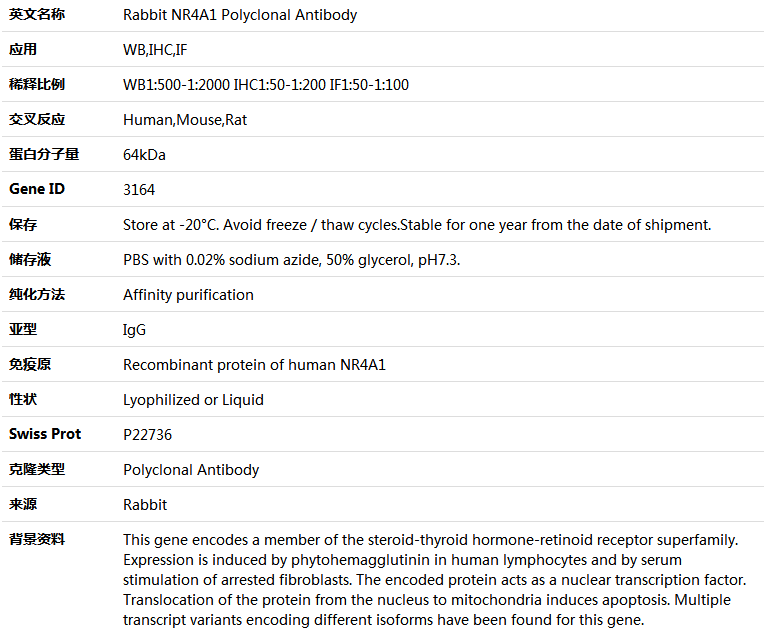Click the dilution ratio text starting WB1:500
This screenshot has height=639, width=770.
[x=266, y=85]
